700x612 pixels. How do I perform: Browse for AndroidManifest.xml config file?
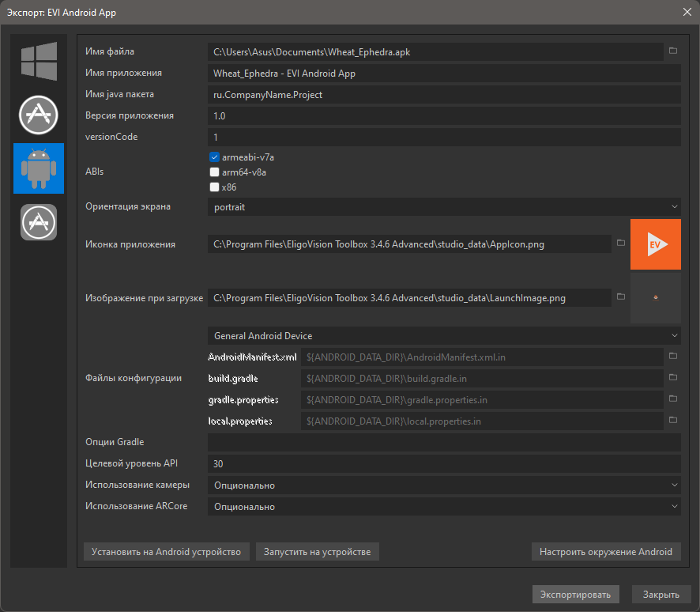[673, 357]
